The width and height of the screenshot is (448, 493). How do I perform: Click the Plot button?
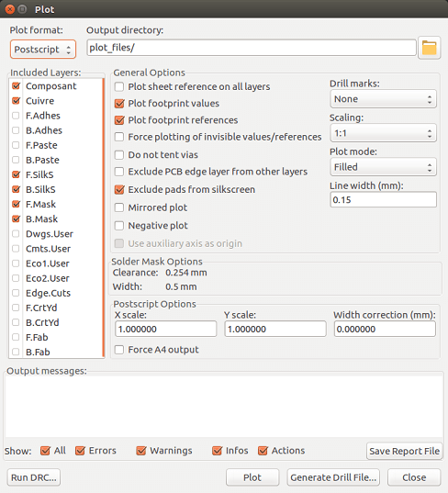(252, 477)
